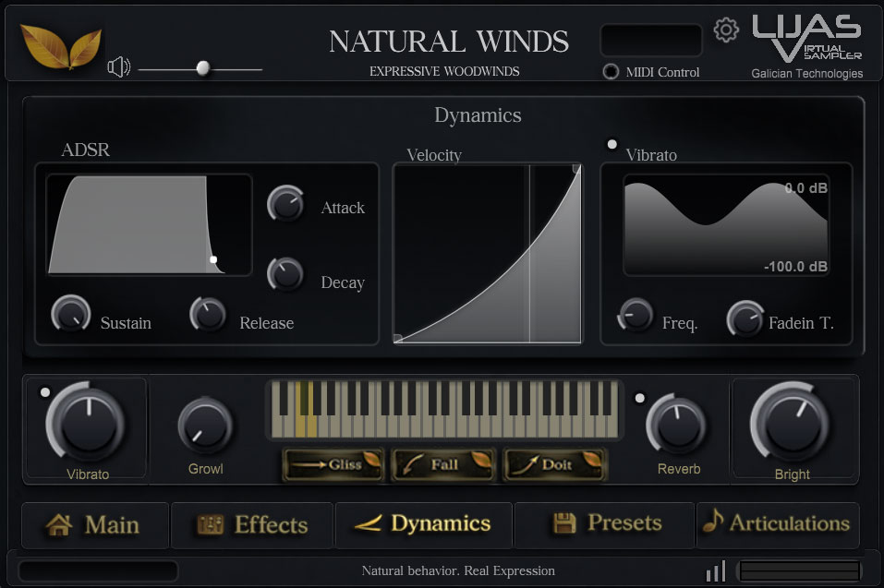This screenshot has width=884, height=588.
Task: Click the "Natural behavior. Real Expression" text
Action: (458, 570)
